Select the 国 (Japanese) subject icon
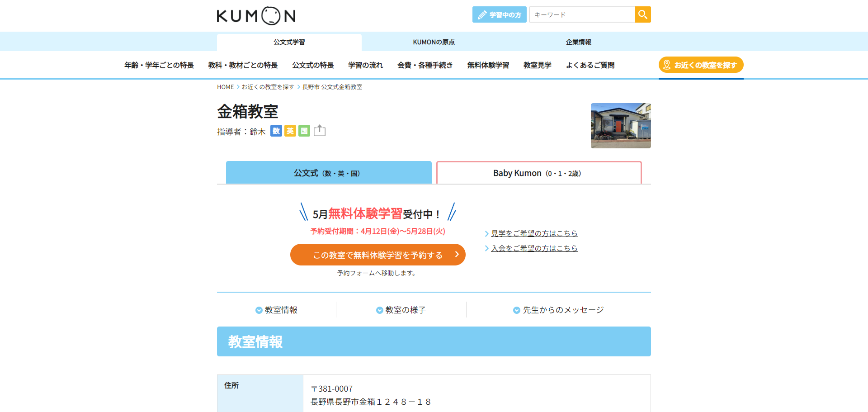This screenshot has width=868, height=412. tap(304, 131)
